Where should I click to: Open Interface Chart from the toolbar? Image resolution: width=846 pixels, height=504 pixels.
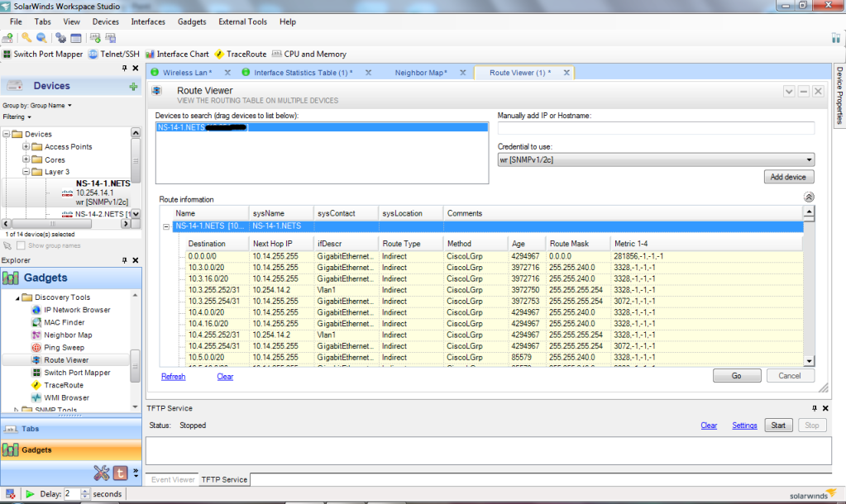[177, 54]
